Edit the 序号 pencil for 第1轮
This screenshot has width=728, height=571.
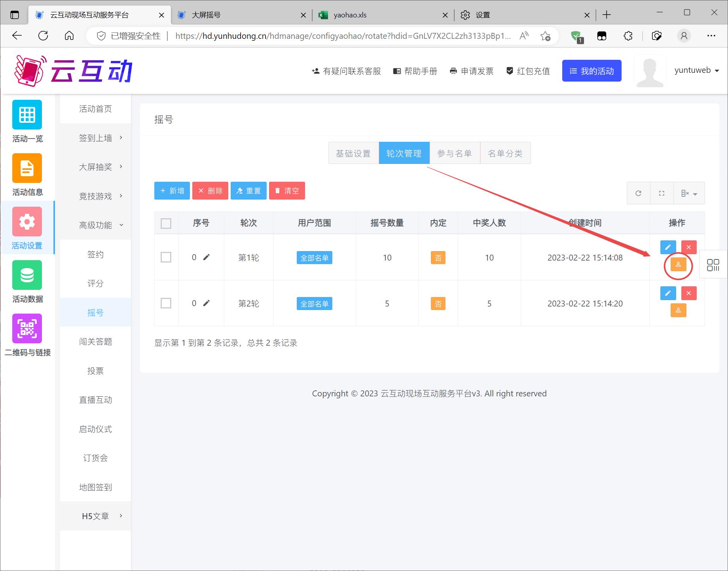tap(206, 257)
